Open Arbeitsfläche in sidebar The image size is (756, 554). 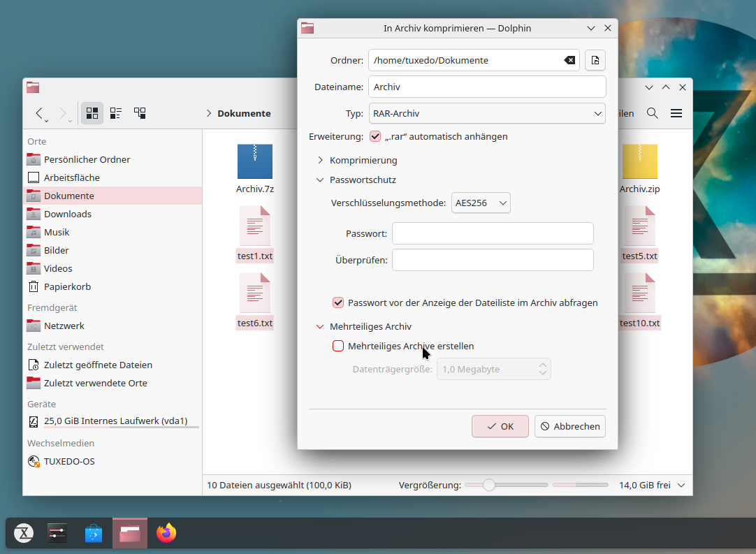(x=112, y=178)
